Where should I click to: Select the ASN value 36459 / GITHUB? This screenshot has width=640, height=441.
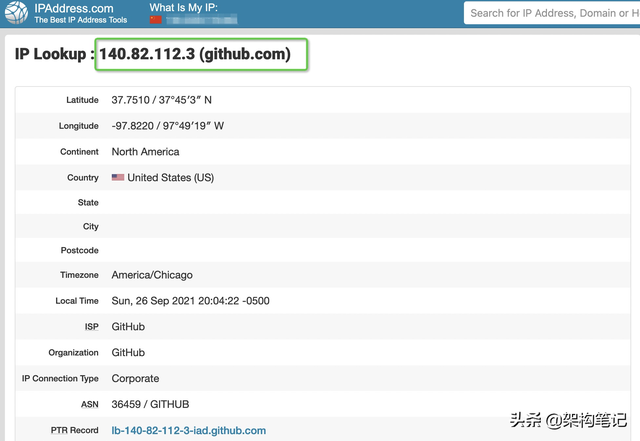(x=150, y=404)
